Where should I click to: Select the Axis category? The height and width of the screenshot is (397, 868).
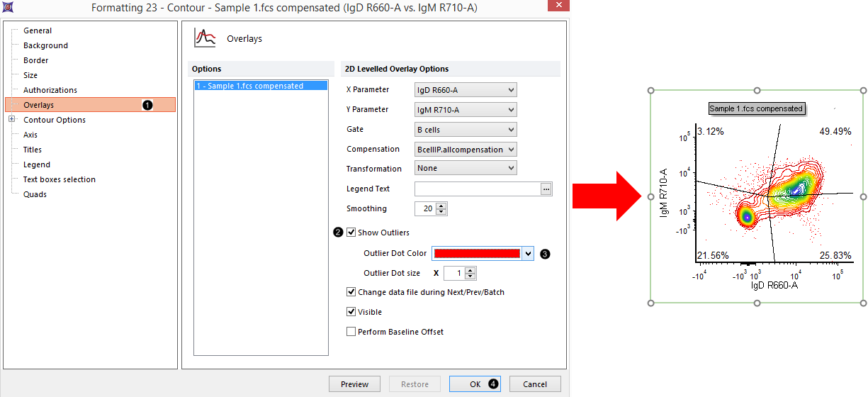point(30,135)
